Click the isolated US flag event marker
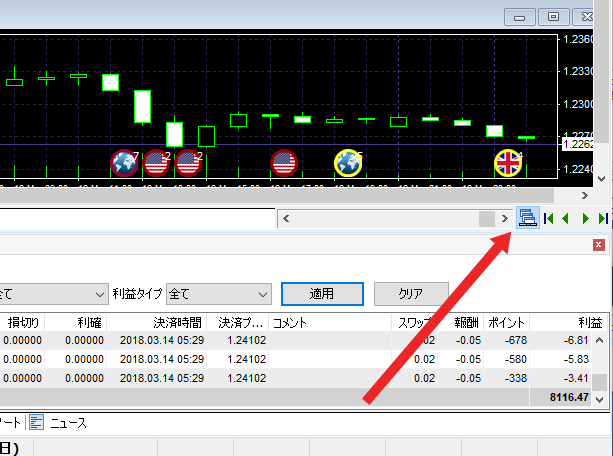Image resolution: width=613 pixels, height=456 pixels. 284,162
